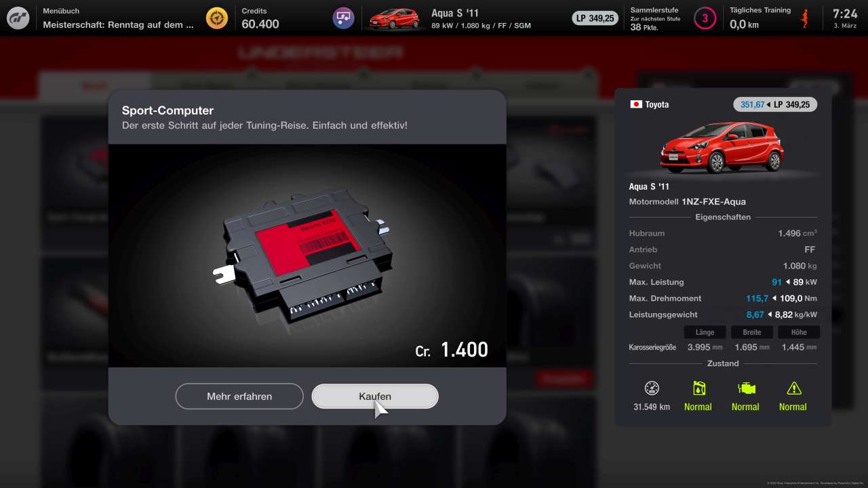Click the Toyota Aqua image in info panel

coord(723,147)
